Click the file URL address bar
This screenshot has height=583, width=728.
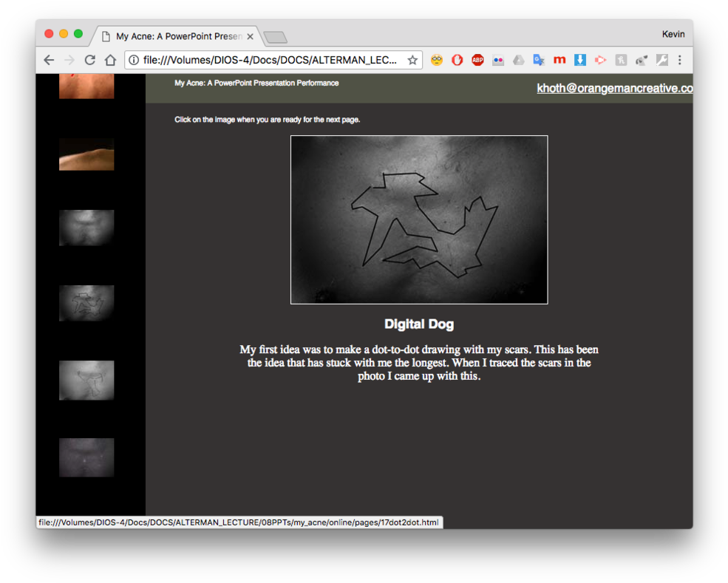[x=270, y=61]
